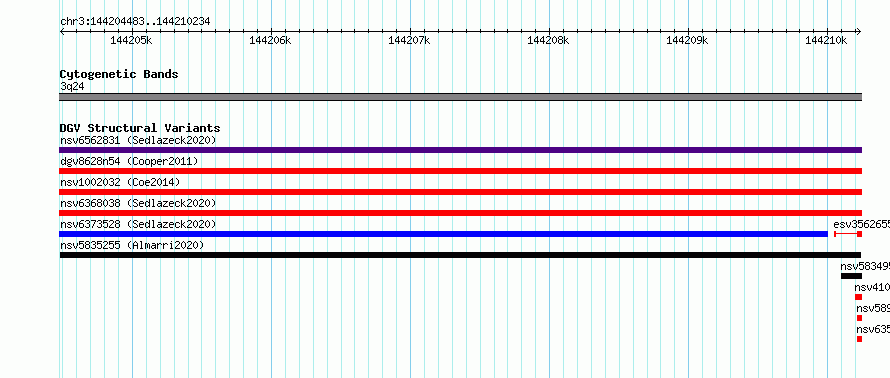Click the 144205k ruler tick label
The image size is (890, 378).
[x=131, y=40]
